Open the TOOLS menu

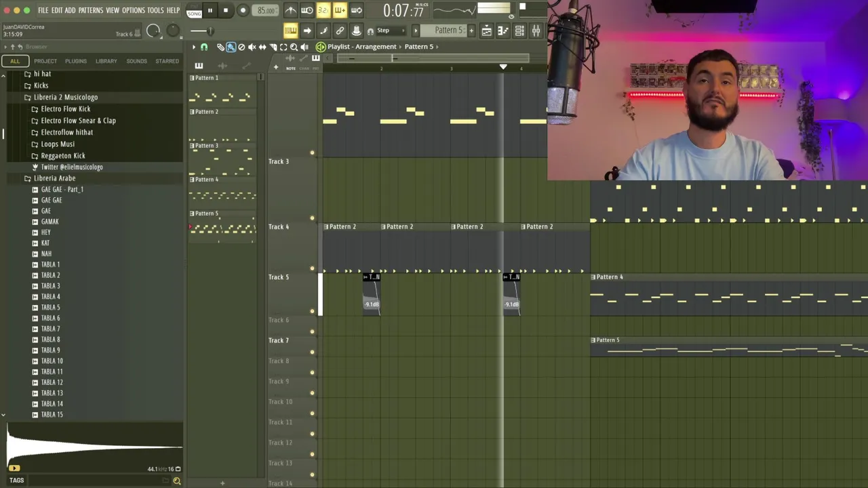pos(155,10)
